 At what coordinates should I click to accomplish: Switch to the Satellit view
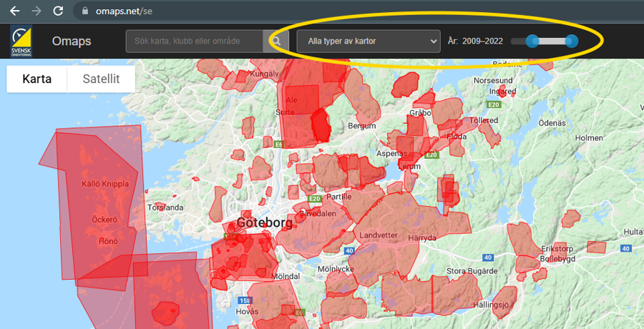[x=101, y=79]
